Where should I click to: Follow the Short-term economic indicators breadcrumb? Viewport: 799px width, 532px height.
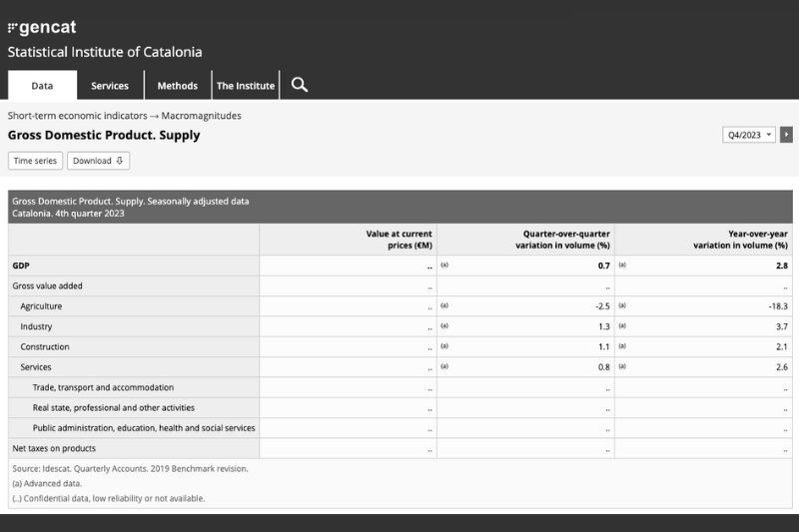(78, 116)
